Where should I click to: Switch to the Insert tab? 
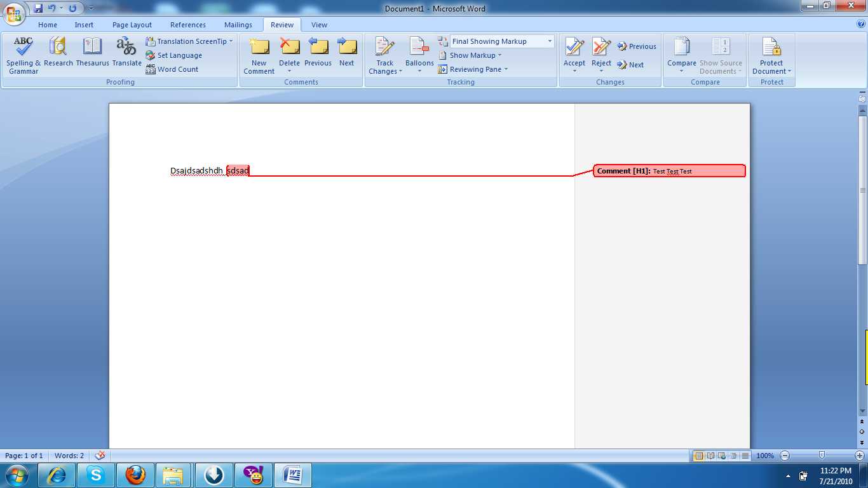click(84, 25)
